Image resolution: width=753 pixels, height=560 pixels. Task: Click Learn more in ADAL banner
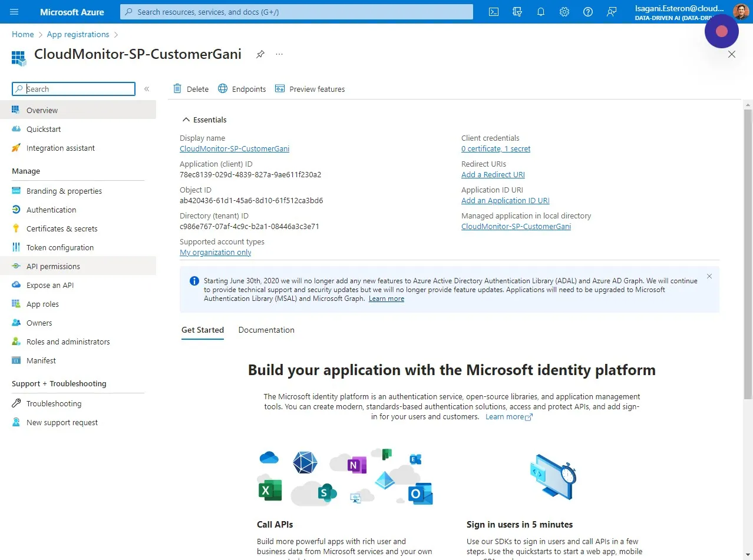coord(387,299)
